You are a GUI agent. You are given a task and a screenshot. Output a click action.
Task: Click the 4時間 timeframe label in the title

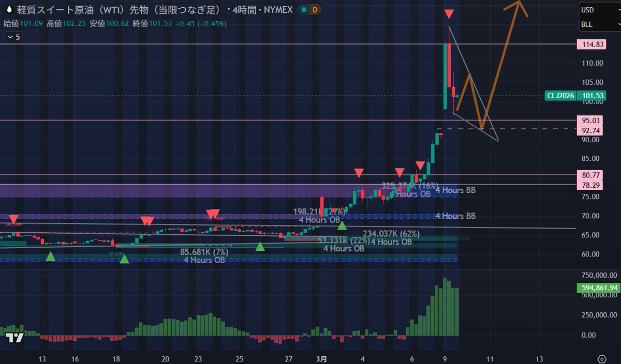click(x=246, y=10)
